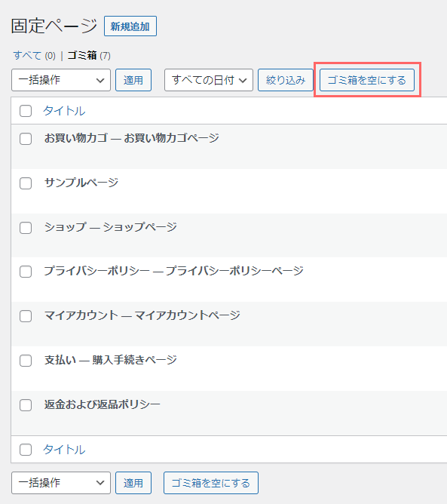Expand the top 一括操作 dropdown
Viewport: 447px width, 504px height.
click(61, 80)
